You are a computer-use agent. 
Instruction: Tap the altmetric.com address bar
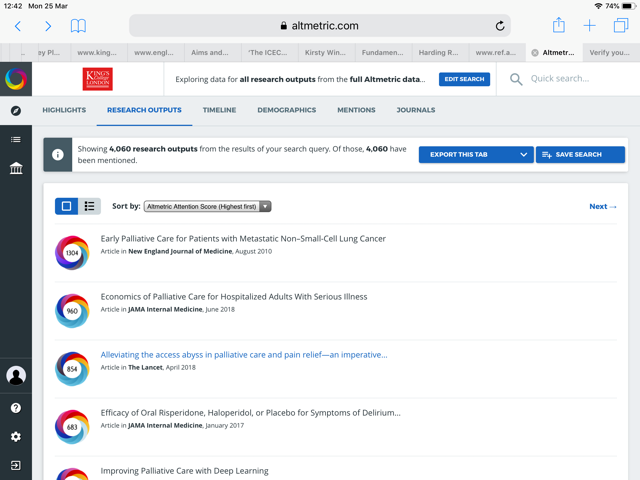coord(320,26)
